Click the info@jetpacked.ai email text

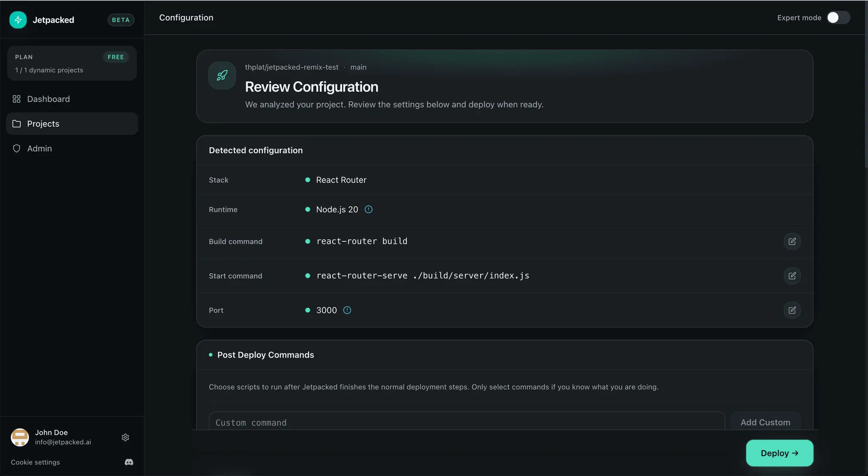[x=63, y=442]
